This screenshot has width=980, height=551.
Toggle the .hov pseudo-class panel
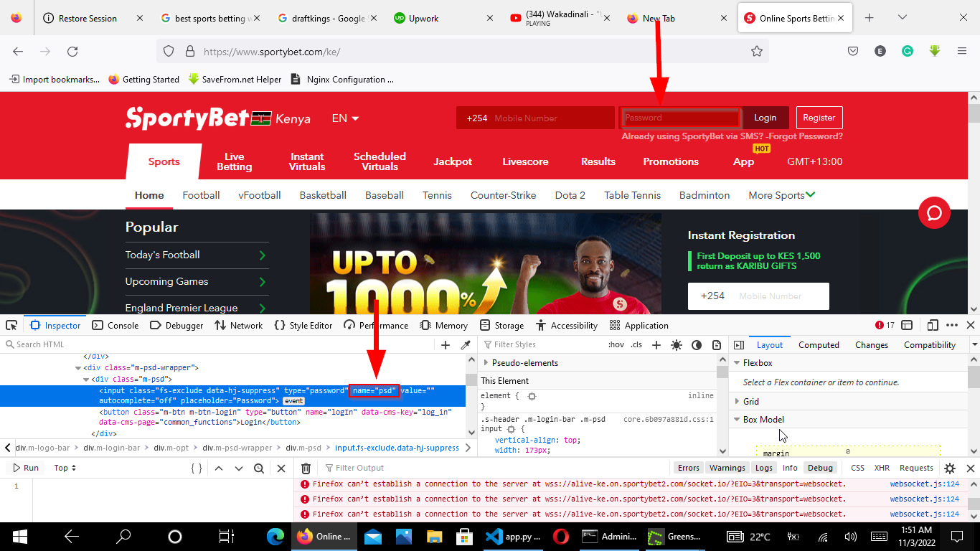616,345
